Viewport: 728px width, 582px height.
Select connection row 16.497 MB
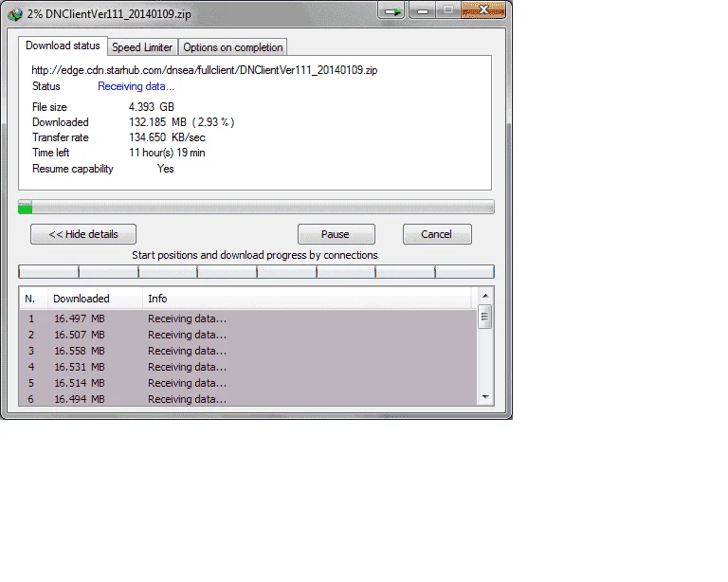click(x=248, y=318)
